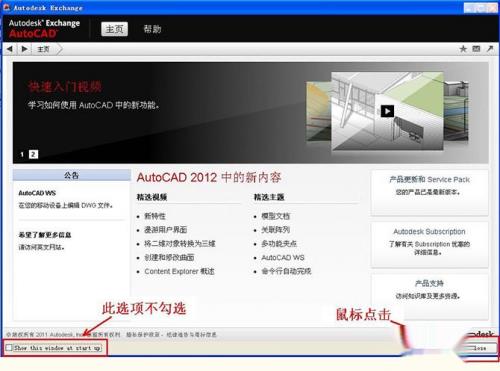This screenshot has height=371, width=500.
Task: Play the quick start video
Action: [387, 111]
